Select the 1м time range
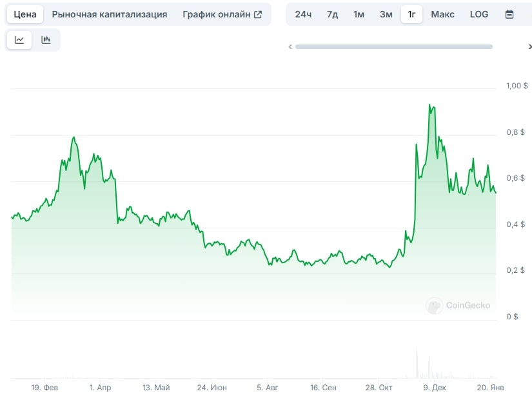This screenshot has width=532, height=398. click(x=359, y=14)
